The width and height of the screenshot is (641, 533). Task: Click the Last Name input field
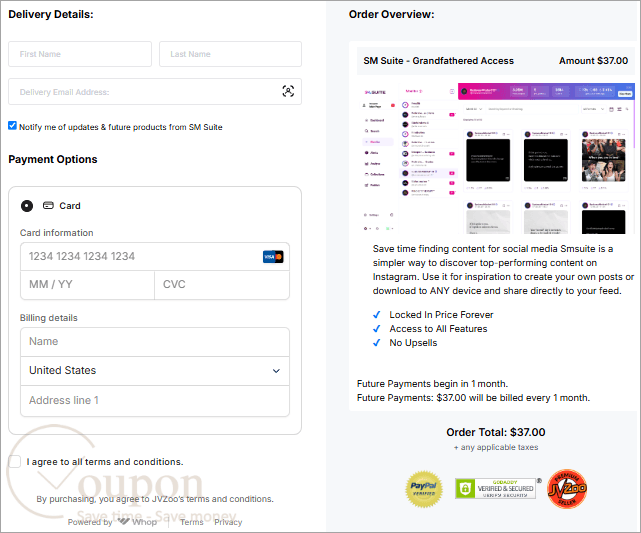[231, 54]
